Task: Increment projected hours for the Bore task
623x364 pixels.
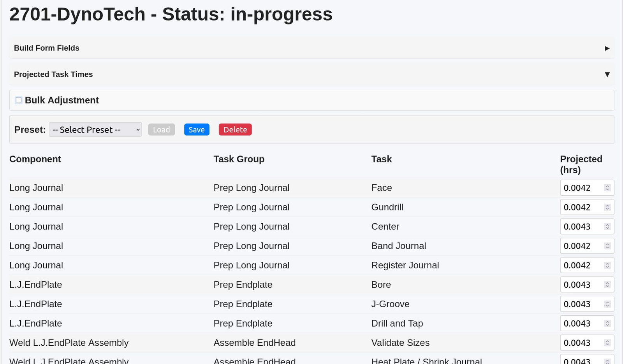Action: 607,283
